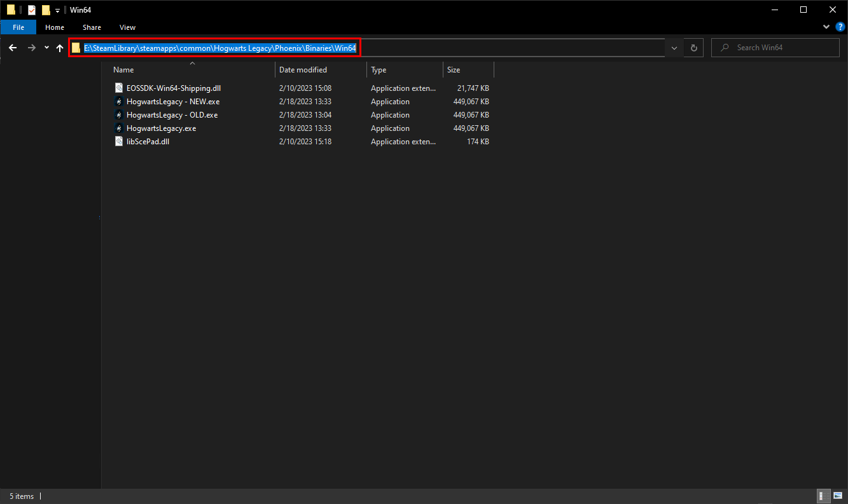Viewport: 848px width, 504px height.
Task: Click the 2/10/2023 15:18 modified date
Action: tap(305, 142)
